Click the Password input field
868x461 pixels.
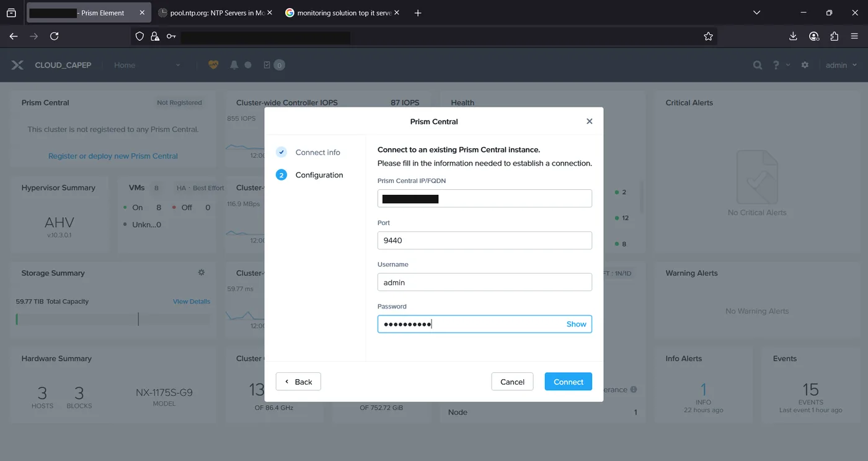tap(485, 324)
